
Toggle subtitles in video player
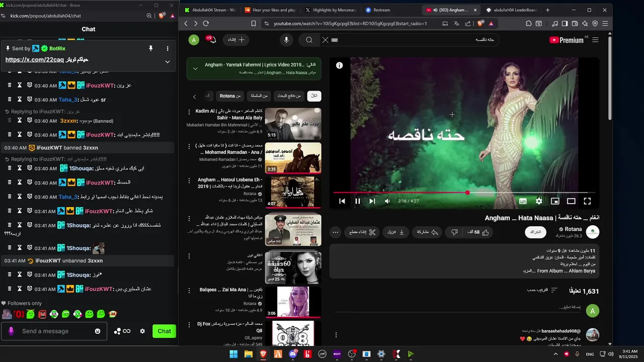pyautogui.click(x=523, y=201)
